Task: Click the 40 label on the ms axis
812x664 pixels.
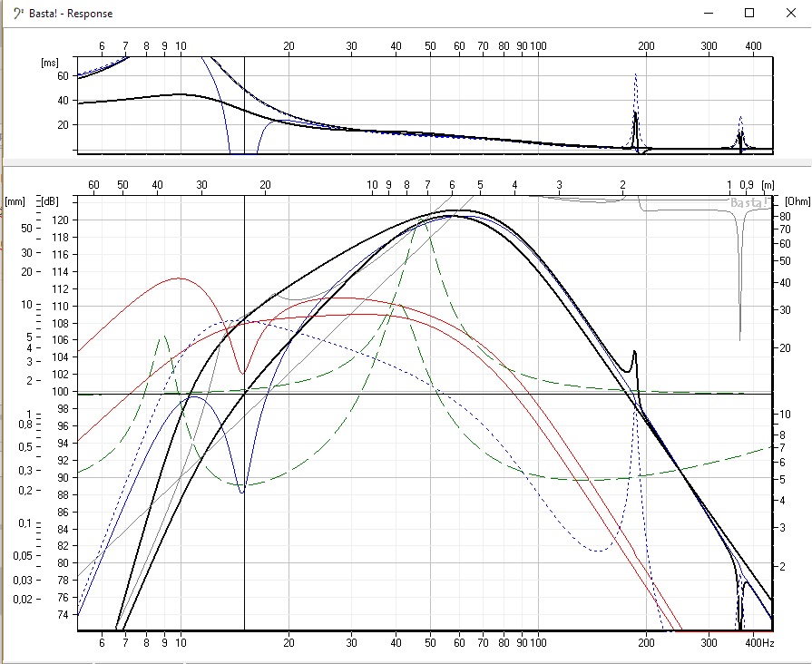Action: click(63, 101)
